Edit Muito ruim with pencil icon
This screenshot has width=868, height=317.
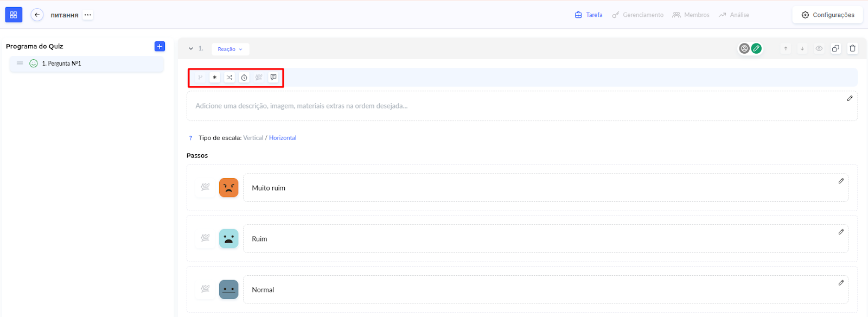pyautogui.click(x=841, y=181)
